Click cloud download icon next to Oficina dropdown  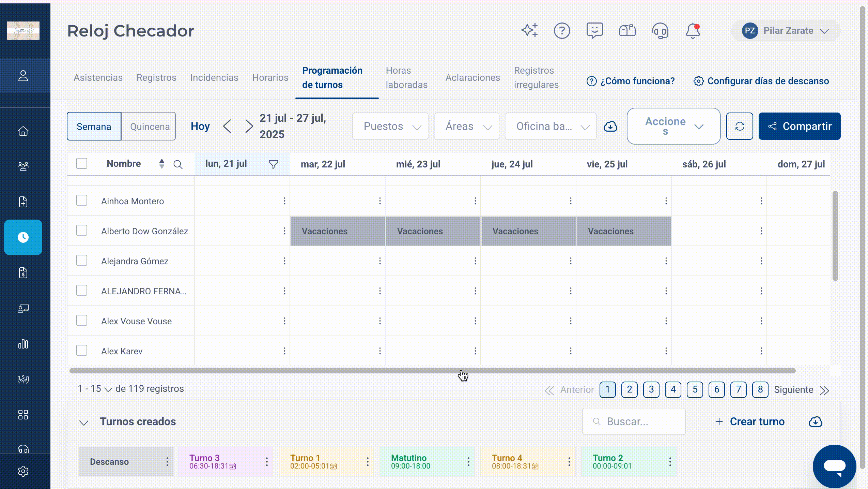click(610, 127)
